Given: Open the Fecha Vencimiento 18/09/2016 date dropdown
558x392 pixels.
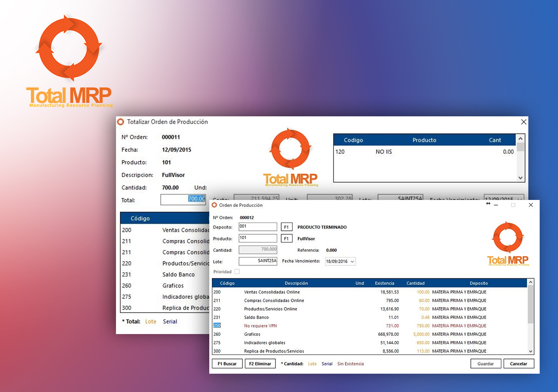Looking at the screenshot, I should coord(352,261).
